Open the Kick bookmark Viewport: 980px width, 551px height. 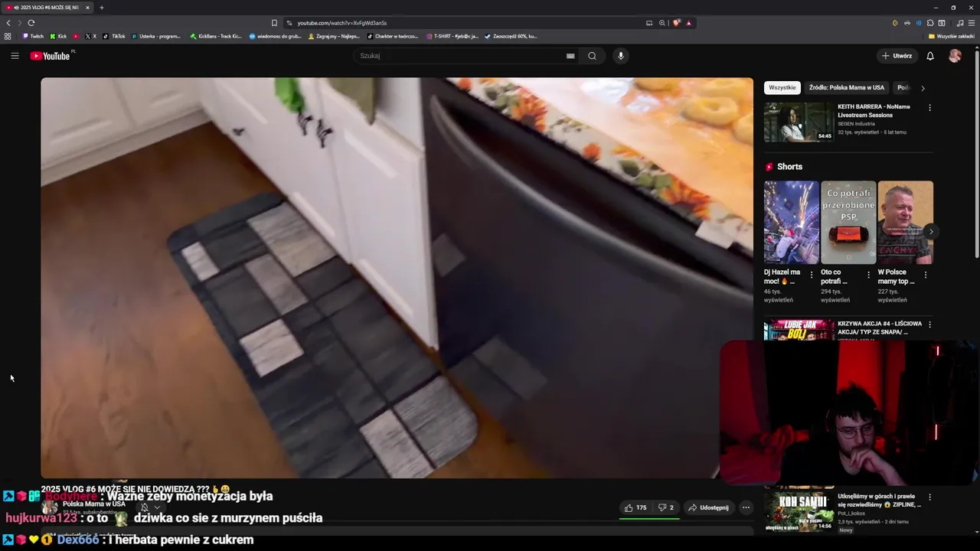[59, 36]
